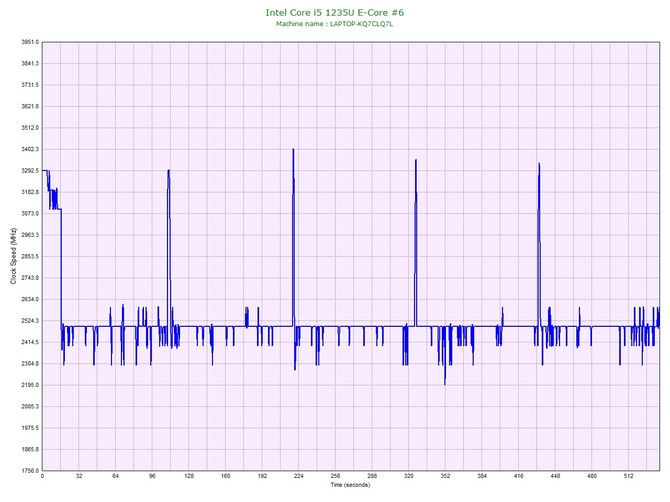670x502 pixels.
Task: Click the y-axis value 2414.5
Action: click(x=30, y=342)
